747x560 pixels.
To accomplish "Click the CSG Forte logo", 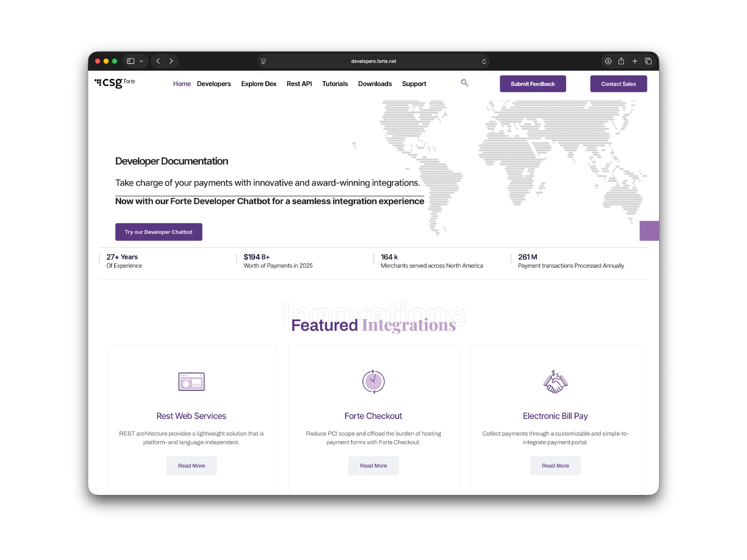I will click(115, 83).
